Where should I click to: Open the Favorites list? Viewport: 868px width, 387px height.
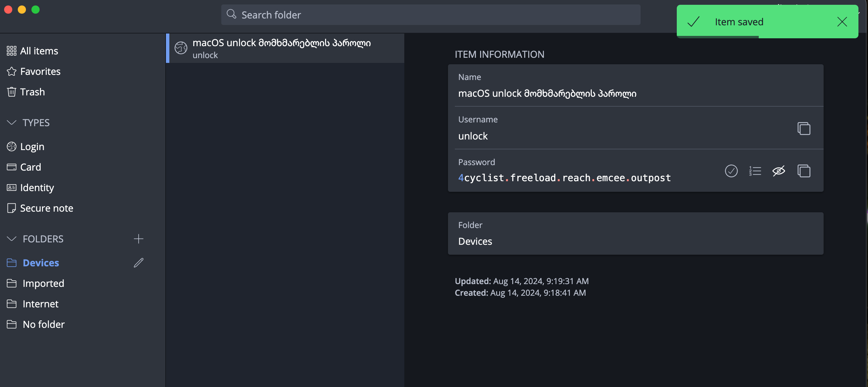coord(40,71)
